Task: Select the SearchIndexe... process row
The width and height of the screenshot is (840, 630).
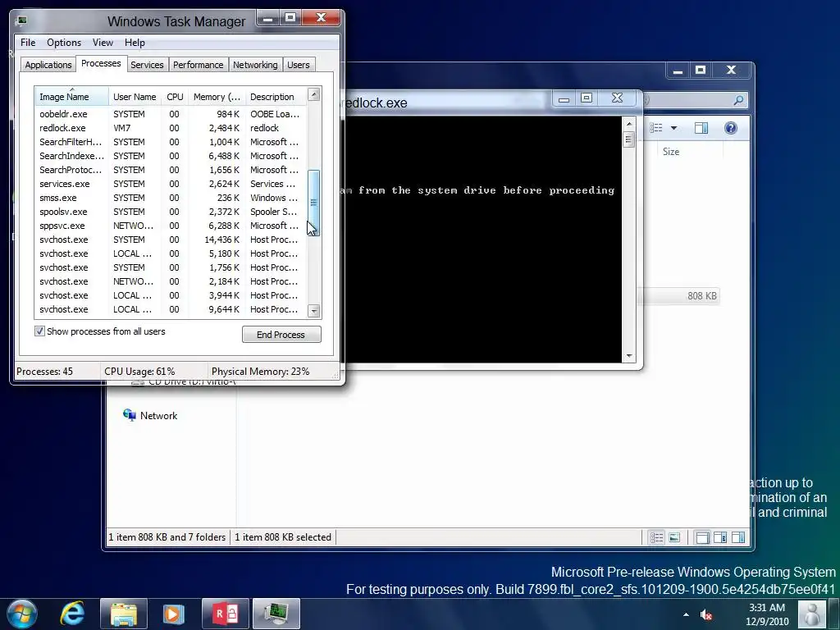Action: point(171,156)
